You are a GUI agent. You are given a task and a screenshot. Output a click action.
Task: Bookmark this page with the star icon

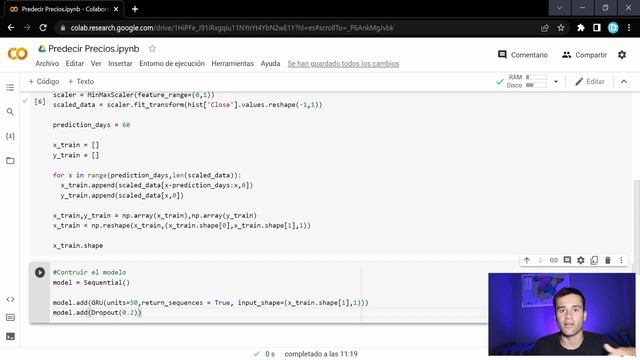[x=561, y=28]
